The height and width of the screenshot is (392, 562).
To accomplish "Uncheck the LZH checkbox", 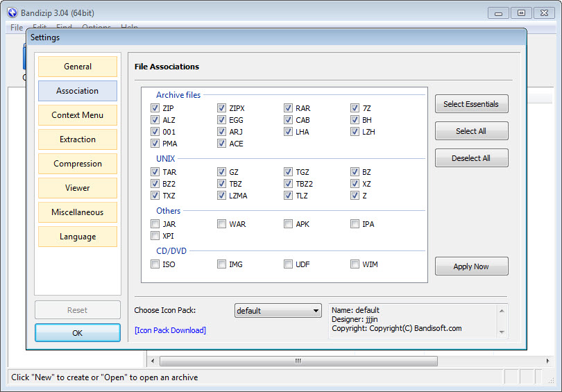I will coord(355,132).
